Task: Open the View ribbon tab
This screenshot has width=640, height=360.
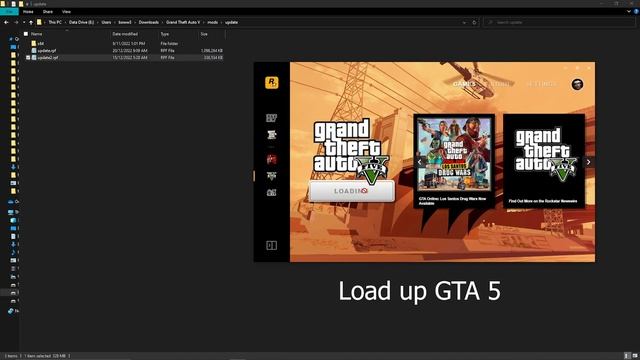Action: [66, 12]
